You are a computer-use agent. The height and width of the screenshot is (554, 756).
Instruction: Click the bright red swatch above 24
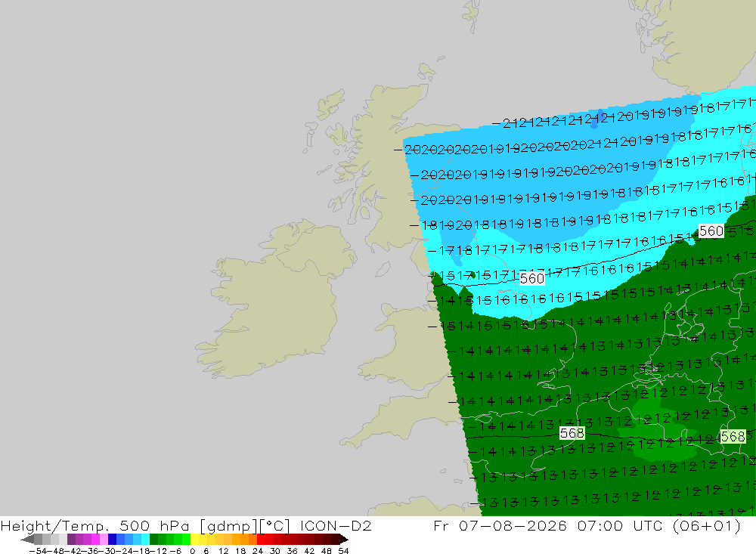[x=261, y=539]
